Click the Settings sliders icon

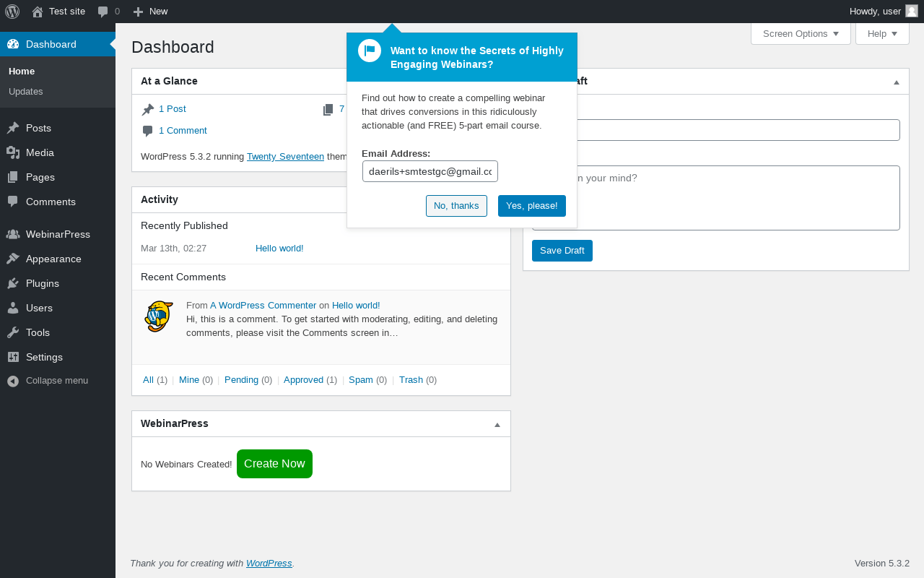(x=13, y=357)
